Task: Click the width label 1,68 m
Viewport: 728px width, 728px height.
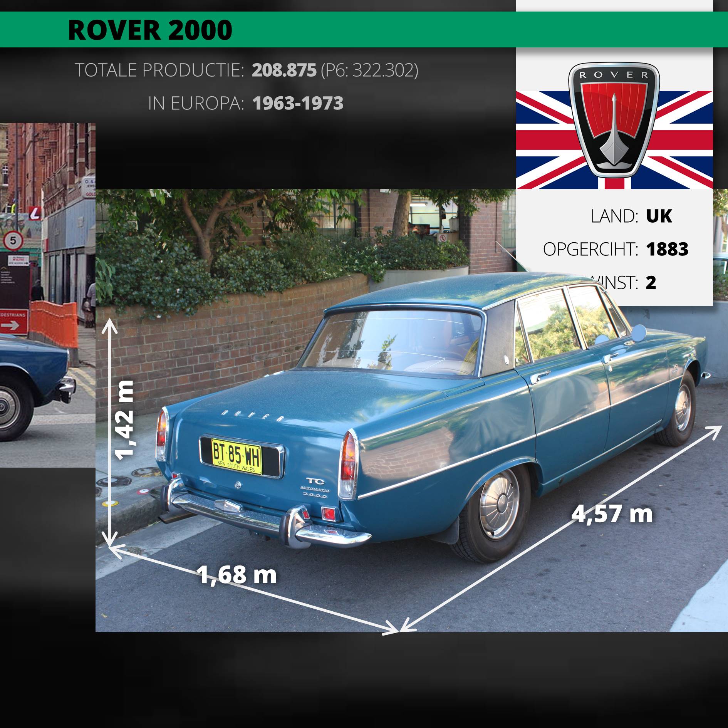Action: (x=237, y=575)
